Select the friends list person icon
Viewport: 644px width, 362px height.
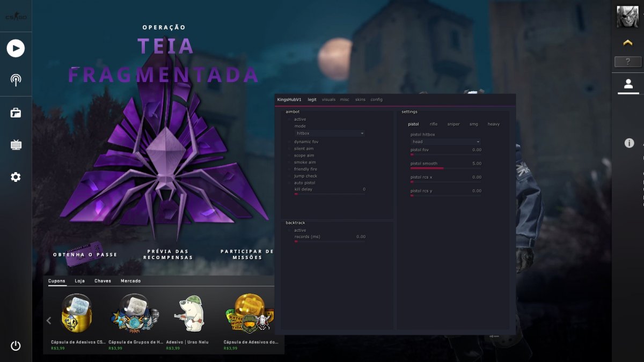click(x=628, y=84)
